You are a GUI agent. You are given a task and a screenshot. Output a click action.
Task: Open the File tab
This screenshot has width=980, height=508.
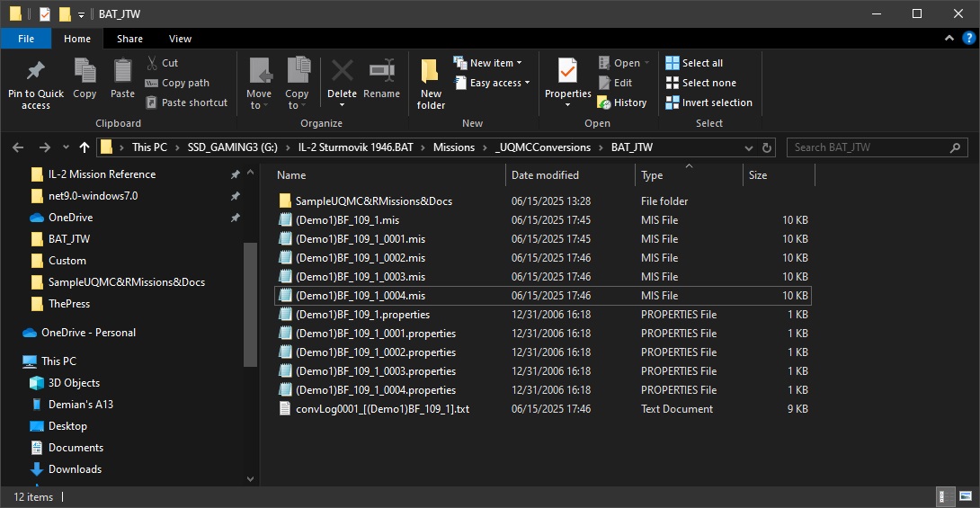pyautogui.click(x=26, y=39)
